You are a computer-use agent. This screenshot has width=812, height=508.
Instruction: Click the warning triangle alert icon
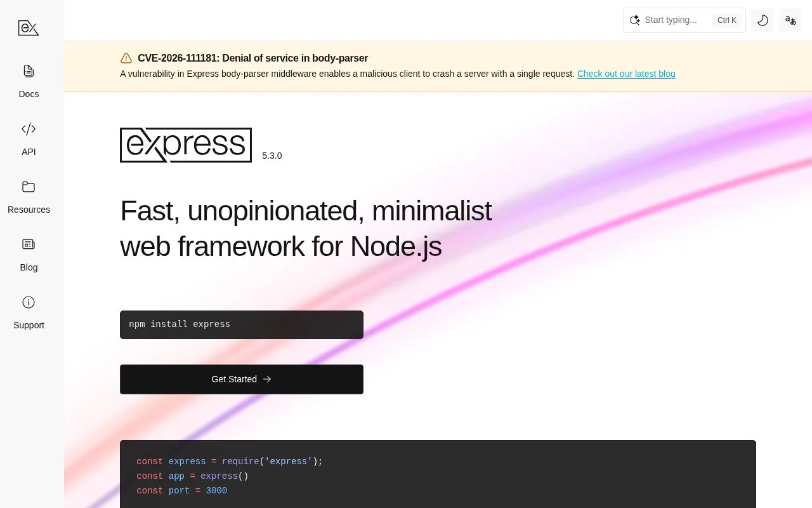tap(126, 58)
